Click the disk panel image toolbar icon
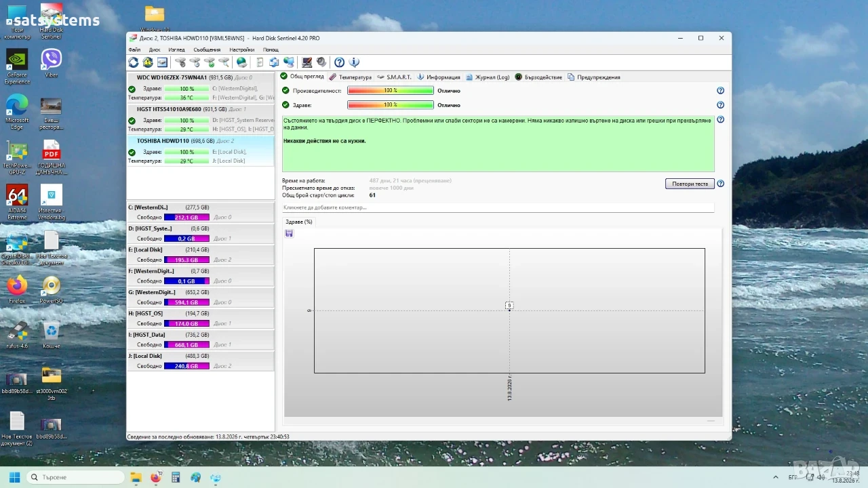The width and height of the screenshot is (868, 488). coord(162,62)
